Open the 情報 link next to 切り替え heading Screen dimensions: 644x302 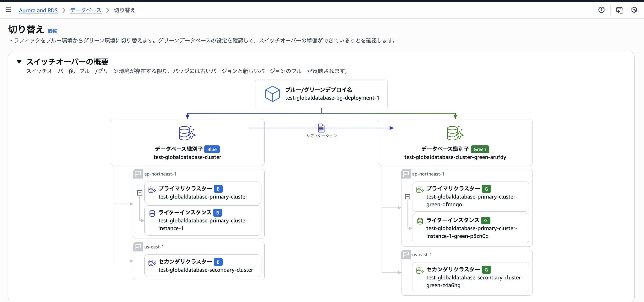(x=52, y=31)
